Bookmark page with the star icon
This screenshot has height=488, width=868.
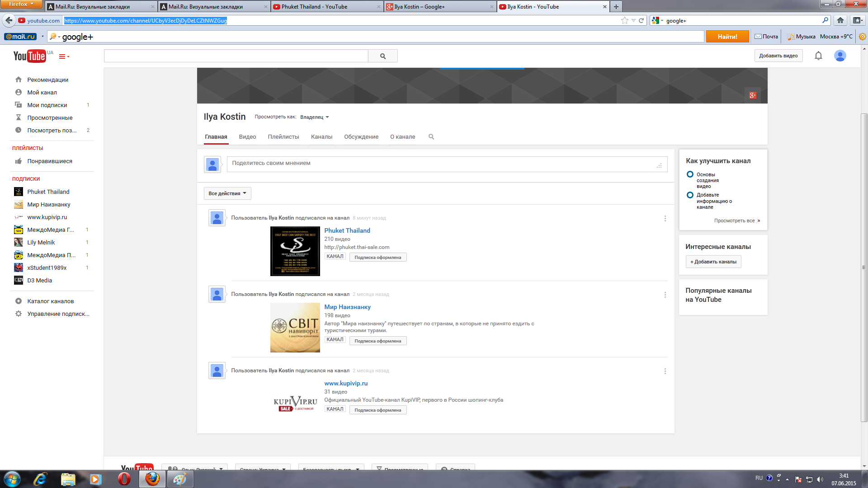(x=625, y=20)
